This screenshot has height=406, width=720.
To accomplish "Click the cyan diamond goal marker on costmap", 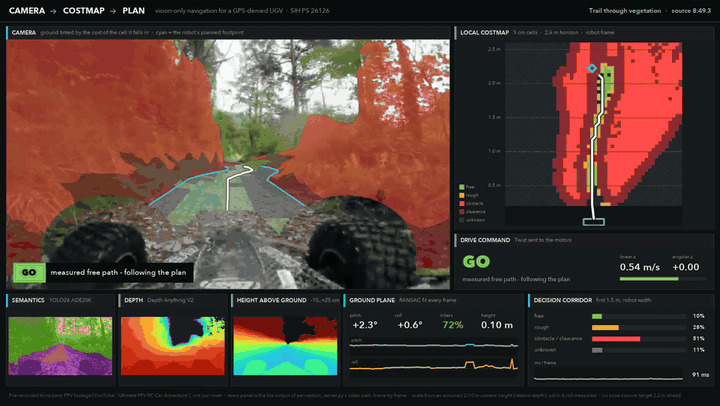I will coord(592,68).
